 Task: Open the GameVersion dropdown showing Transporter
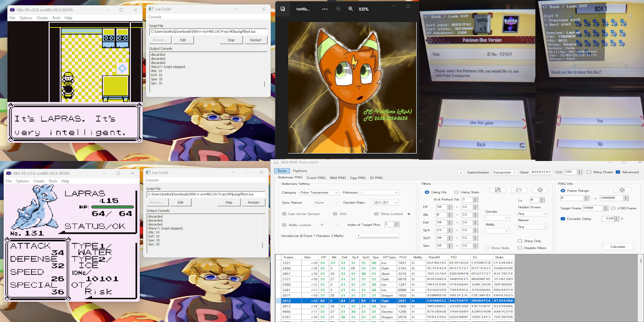504,172
